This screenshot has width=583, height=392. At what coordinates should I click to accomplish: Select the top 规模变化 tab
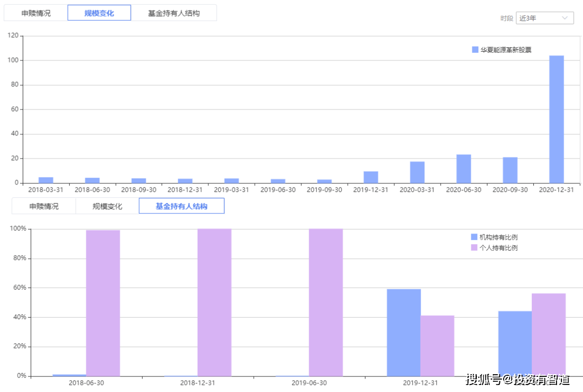coord(99,13)
